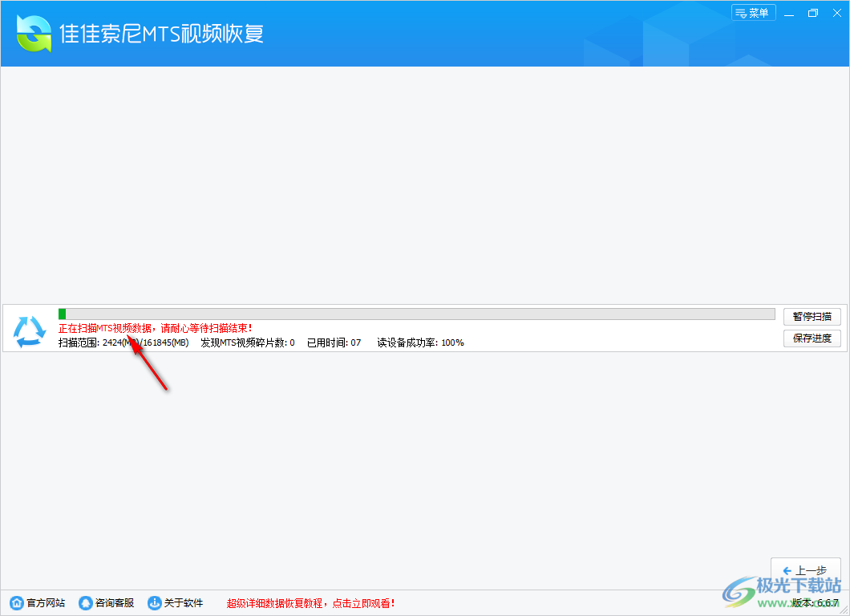This screenshot has width=850, height=616.
Task: Open the 菜单 dropdown menu
Action: coord(753,13)
